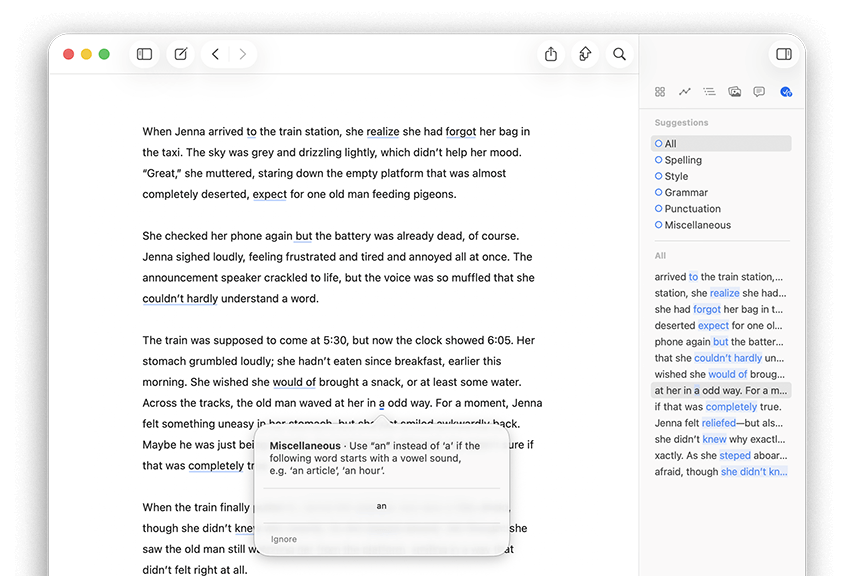The width and height of the screenshot is (854, 576).
Task: Apply the 'an' replacement suggestion
Action: click(381, 506)
